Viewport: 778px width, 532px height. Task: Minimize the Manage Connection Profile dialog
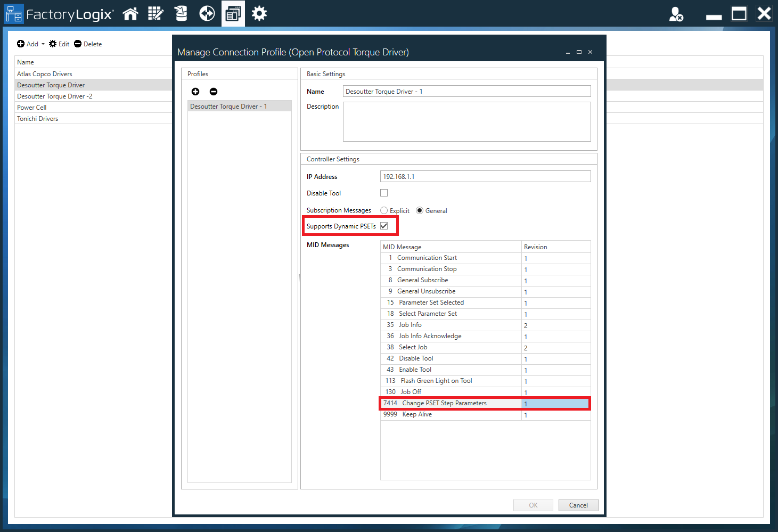[568, 52]
